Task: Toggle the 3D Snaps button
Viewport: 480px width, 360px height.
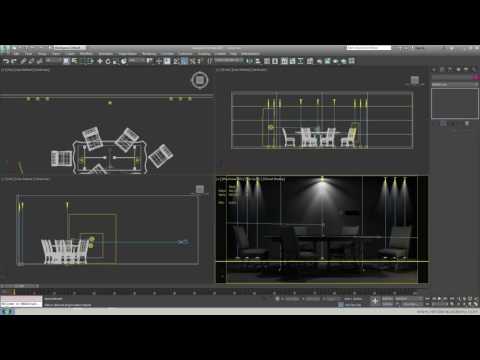Action: [x=176, y=61]
